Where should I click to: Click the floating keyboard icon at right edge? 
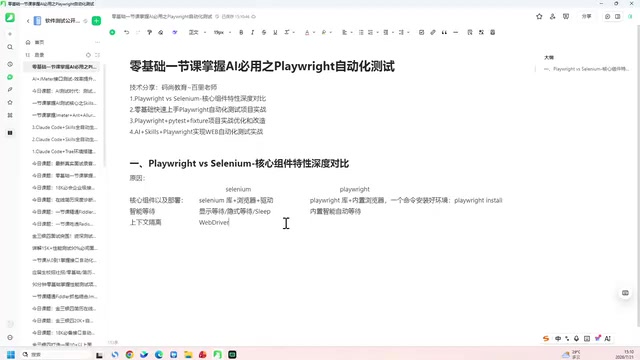625,293
